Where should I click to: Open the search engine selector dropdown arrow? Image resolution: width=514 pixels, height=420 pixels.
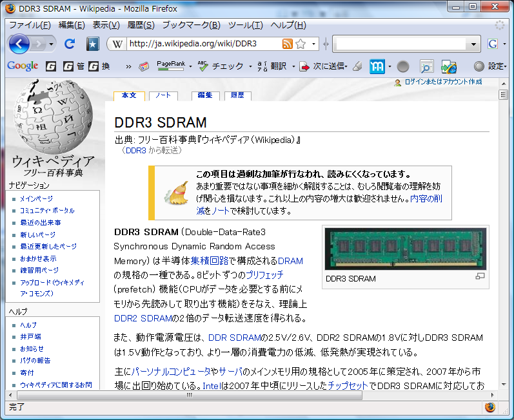[504, 44]
